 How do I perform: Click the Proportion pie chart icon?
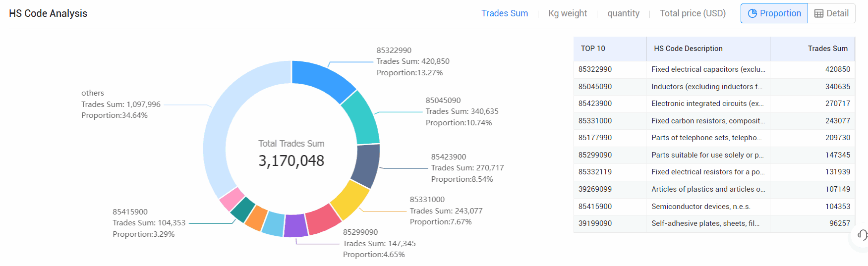752,13
